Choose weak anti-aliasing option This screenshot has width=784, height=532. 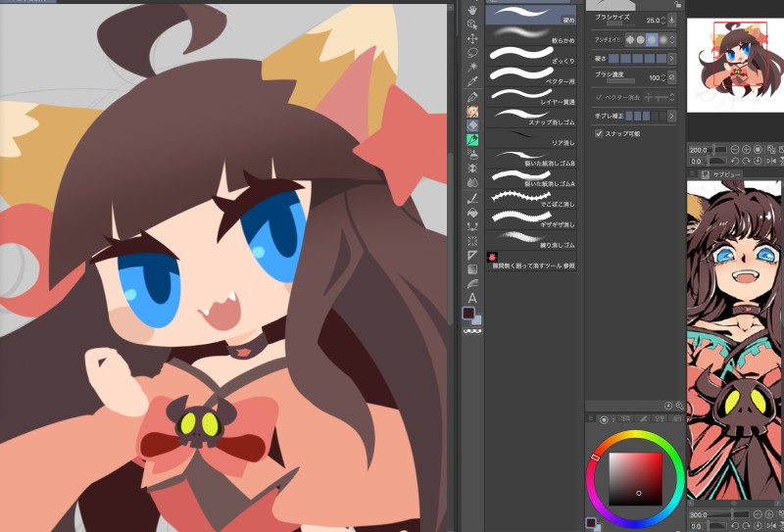point(641,39)
